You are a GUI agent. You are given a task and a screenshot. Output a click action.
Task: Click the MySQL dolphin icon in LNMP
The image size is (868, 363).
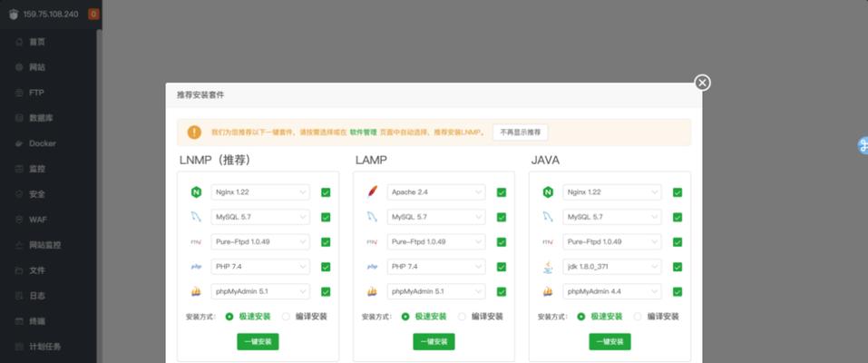196,217
